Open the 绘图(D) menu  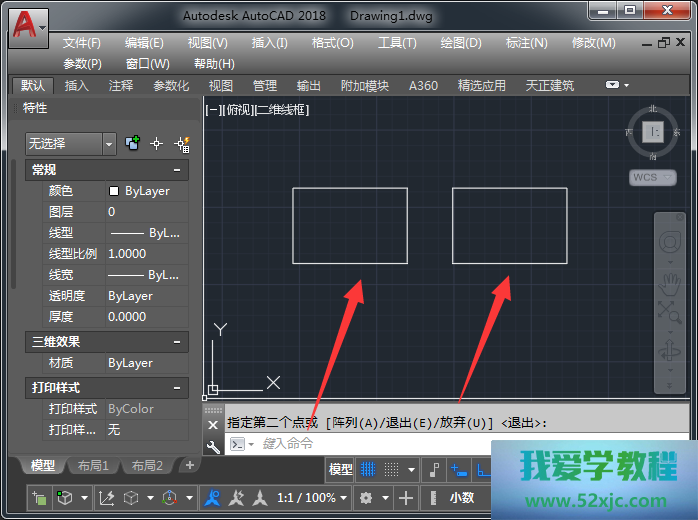(460, 43)
